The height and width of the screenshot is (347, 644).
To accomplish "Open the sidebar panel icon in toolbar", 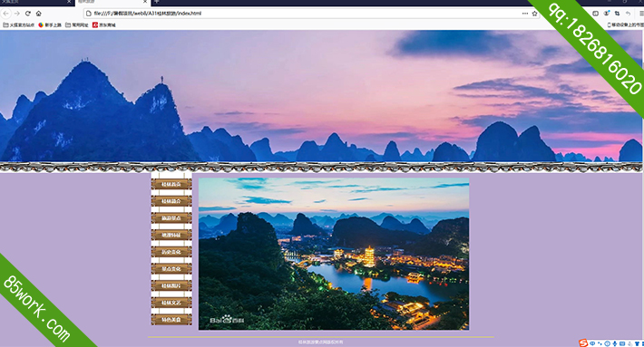I will [x=596, y=14].
